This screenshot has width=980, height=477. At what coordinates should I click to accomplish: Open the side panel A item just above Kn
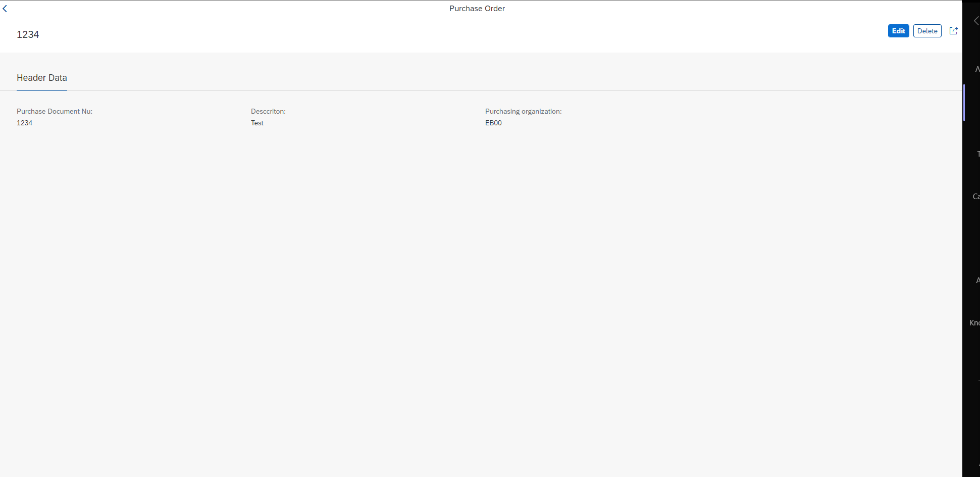click(978, 280)
